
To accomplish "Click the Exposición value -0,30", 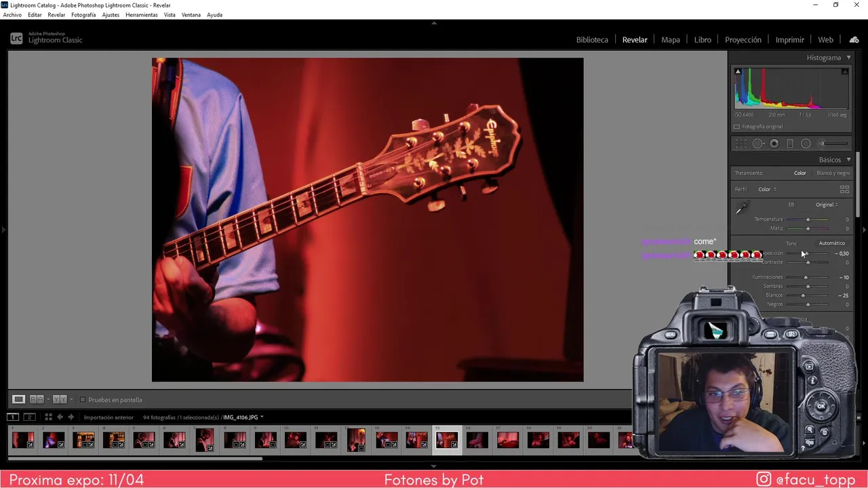I will (x=843, y=253).
